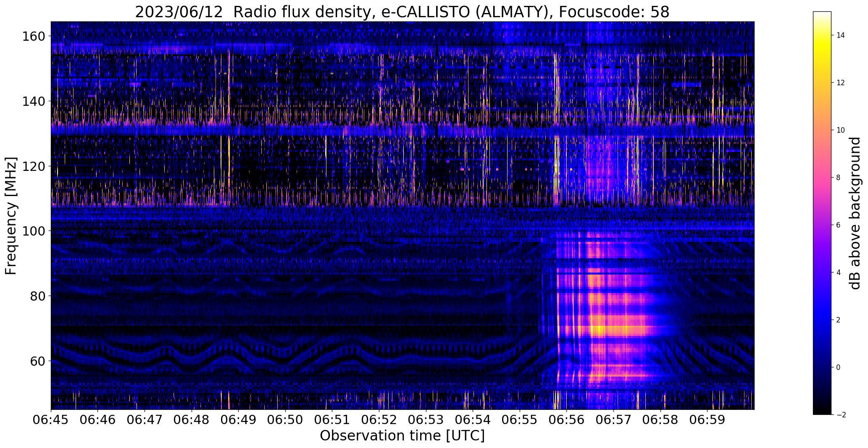Click the 06:55 time tick label

point(520,419)
